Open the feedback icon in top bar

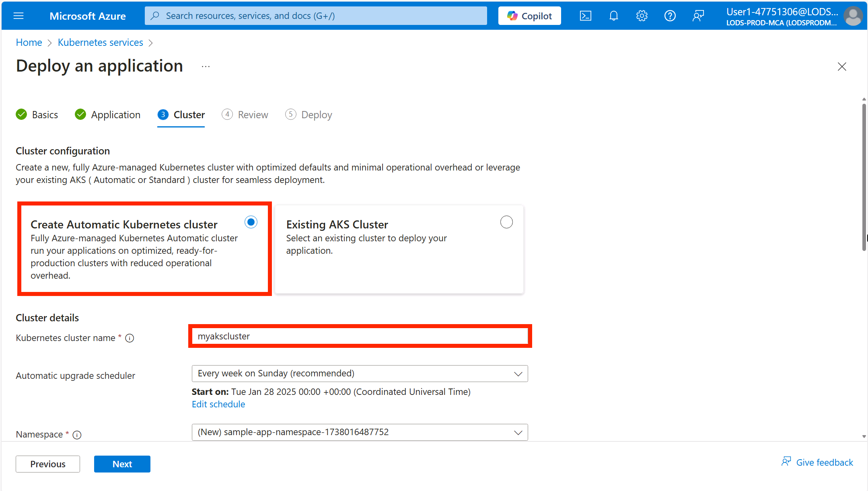698,16
